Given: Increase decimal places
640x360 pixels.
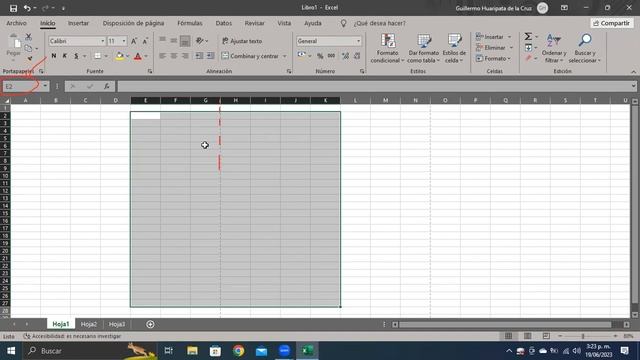Looking at the screenshot, I should click(345, 56).
